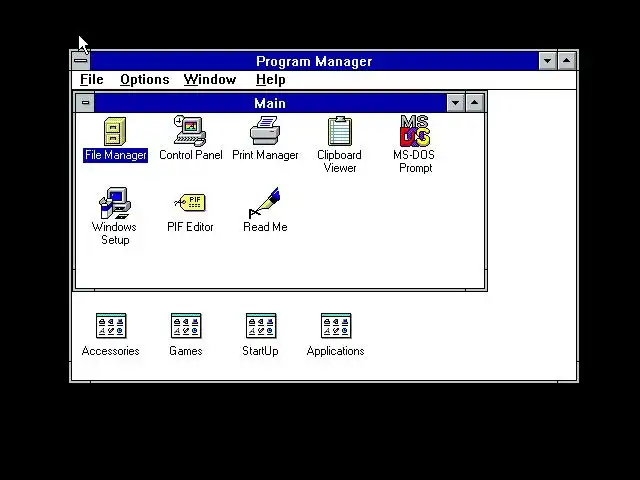Select the Print Manager printer icon
Viewport: 640px width, 480px height.
(265, 131)
